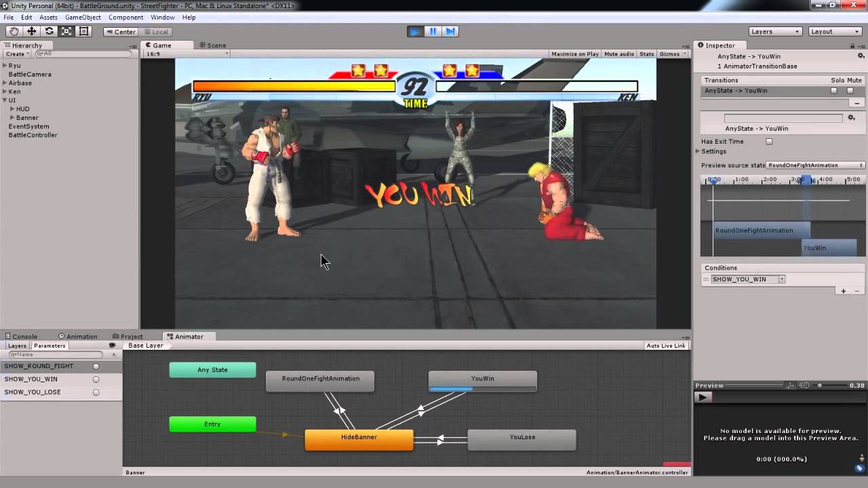Open the SHOW_YOU_WIN condition dropdown

click(748, 279)
